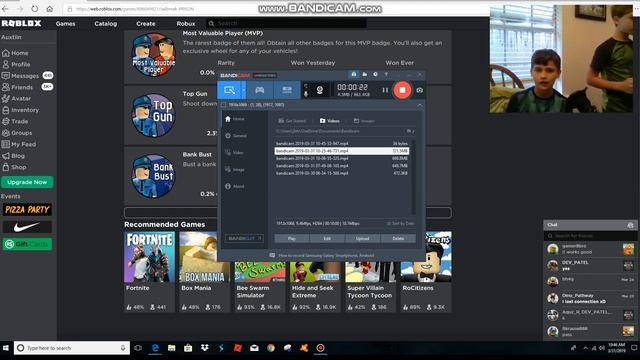Go to Roblox Home in sidebar

(x=16, y=53)
